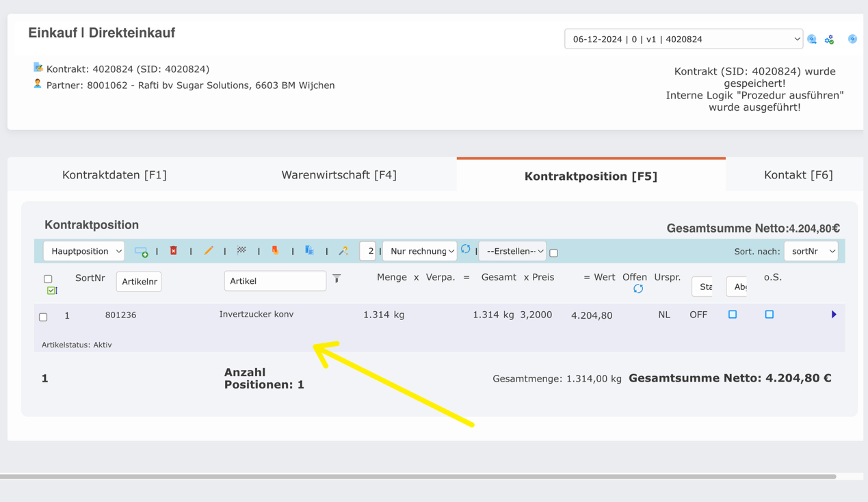Switch to the Kontraktdaten [F1] tab
Viewport: 868px width, 502px height.
coord(114,174)
